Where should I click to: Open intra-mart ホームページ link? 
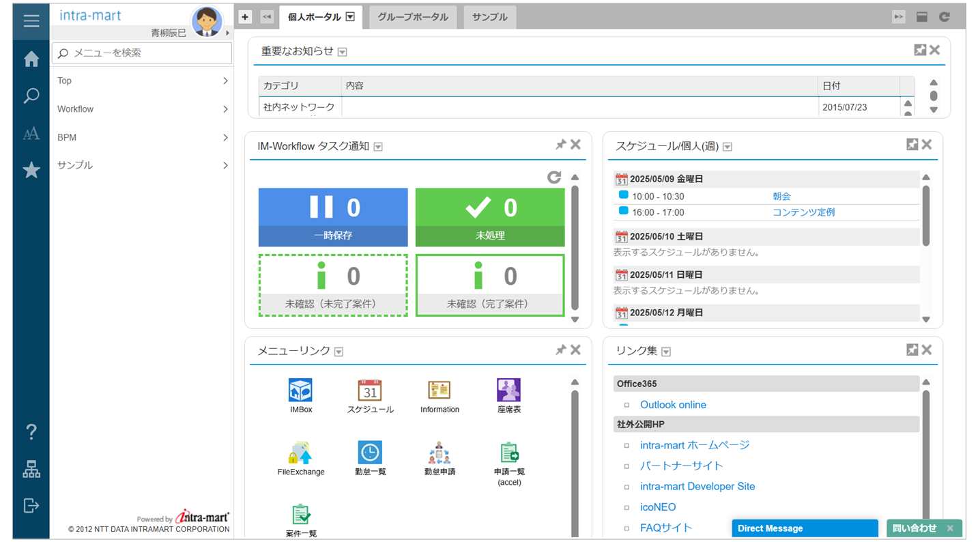(695, 445)
